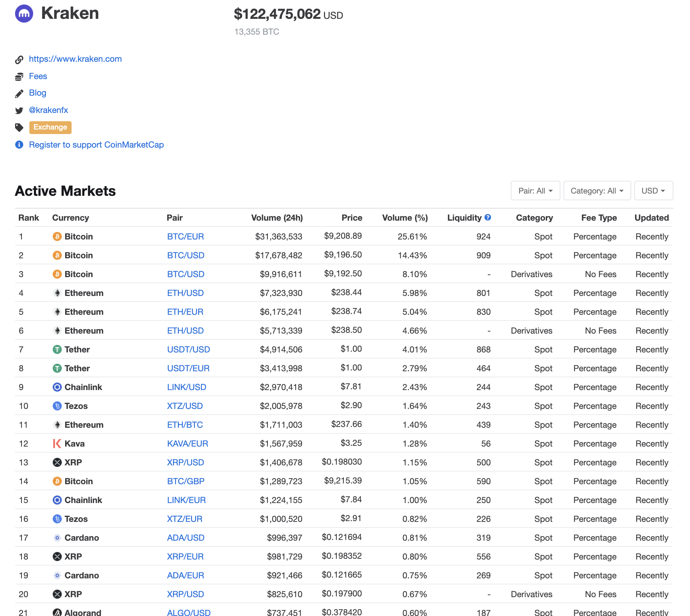This screenshot has width=690, height=616.
Task: Open the LINK/USD pair link
Action: point(187,387)
